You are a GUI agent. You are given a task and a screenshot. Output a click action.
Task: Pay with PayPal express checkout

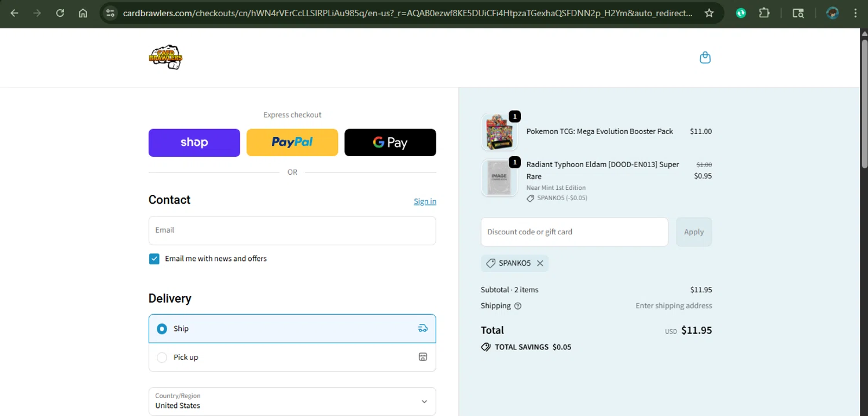(x=292, y=142)
